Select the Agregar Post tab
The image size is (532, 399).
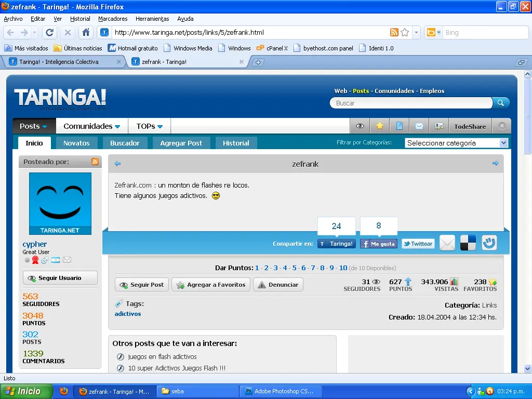click(181, 143)
